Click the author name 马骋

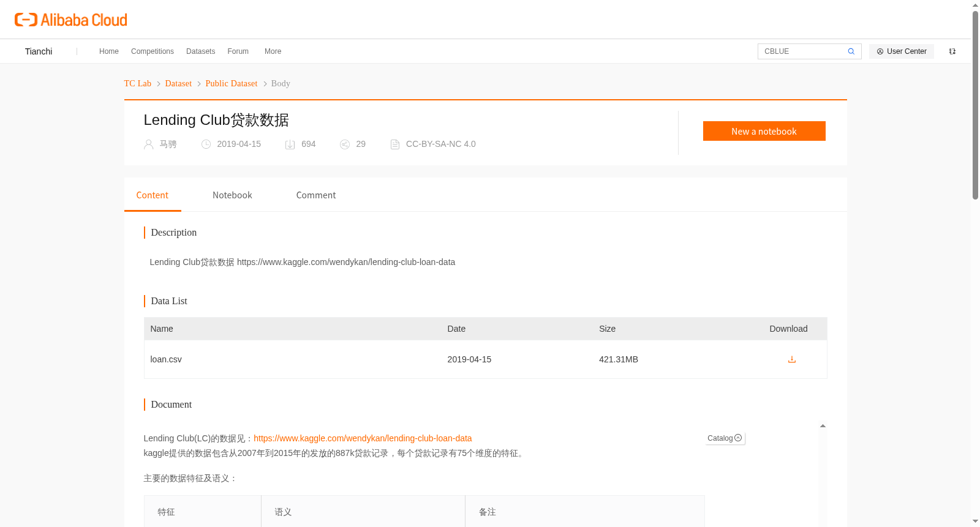168,144
